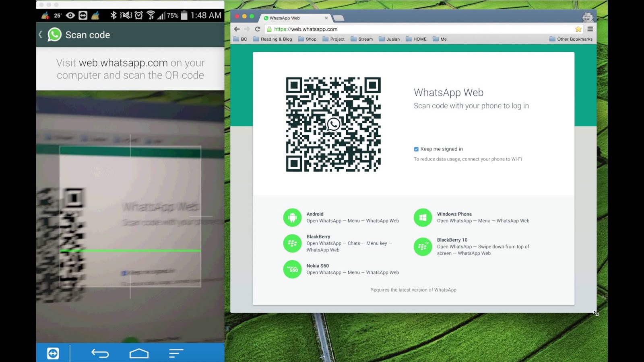Click the "Android" platform heading
The image size is (644, 362).
(315, 214)
